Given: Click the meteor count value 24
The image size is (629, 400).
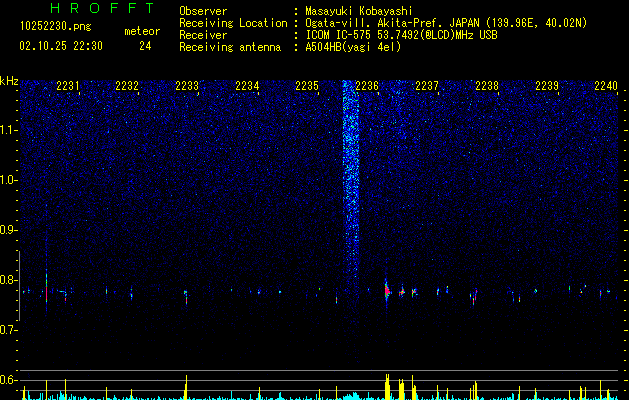Looking at the screenshot, I should [x=145, y=46].
